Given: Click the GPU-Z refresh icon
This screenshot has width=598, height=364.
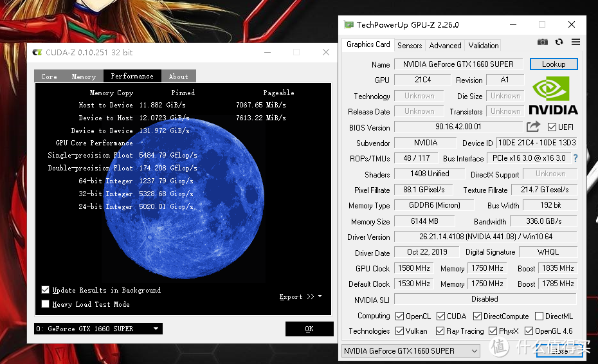Looking at the screenshot, I should (559, 42).
